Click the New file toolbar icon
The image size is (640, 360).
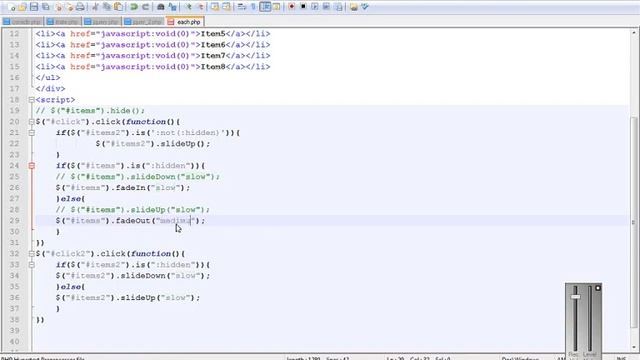[11, 7]
